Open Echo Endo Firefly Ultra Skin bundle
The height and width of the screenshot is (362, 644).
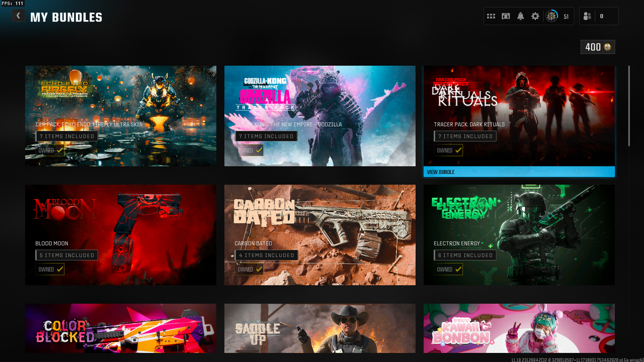pos(121,116)
